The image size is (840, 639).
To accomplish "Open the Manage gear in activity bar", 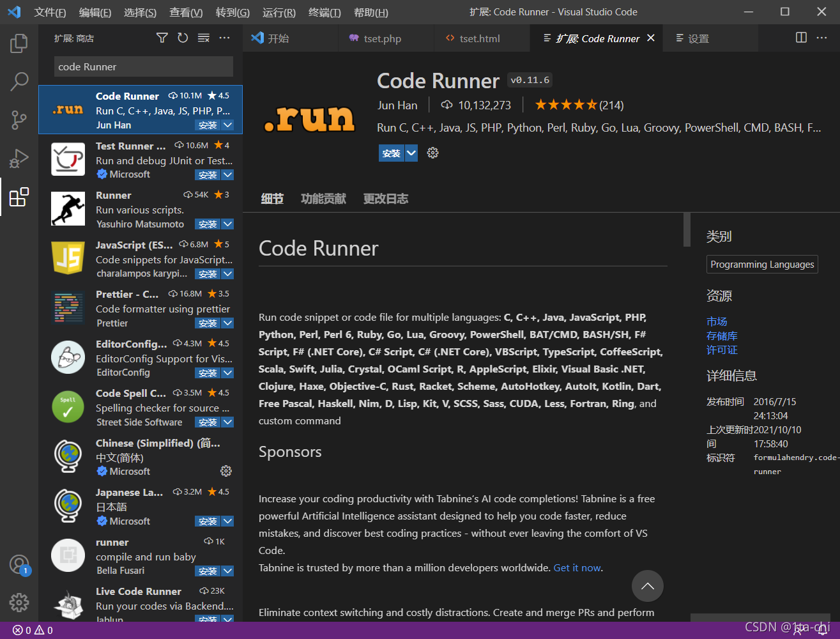I will coord(19,602).
